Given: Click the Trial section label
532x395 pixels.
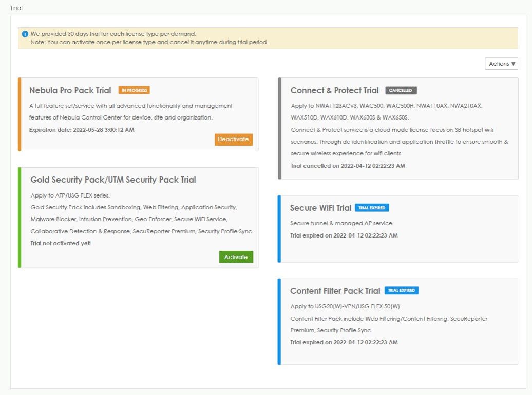Looking at the screenshot, I should point(16,8).
